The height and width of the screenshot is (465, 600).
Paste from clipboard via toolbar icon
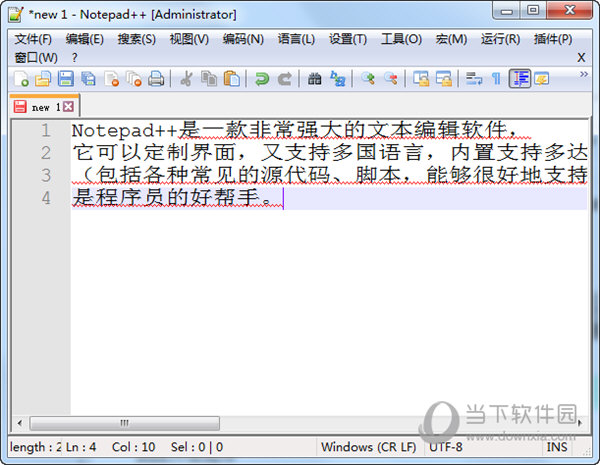tap(232, 79)
